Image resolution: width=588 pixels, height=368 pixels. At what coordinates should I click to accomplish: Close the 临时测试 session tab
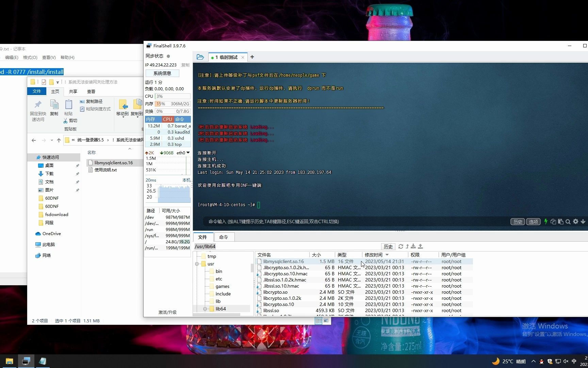click(x=243, y=58)
